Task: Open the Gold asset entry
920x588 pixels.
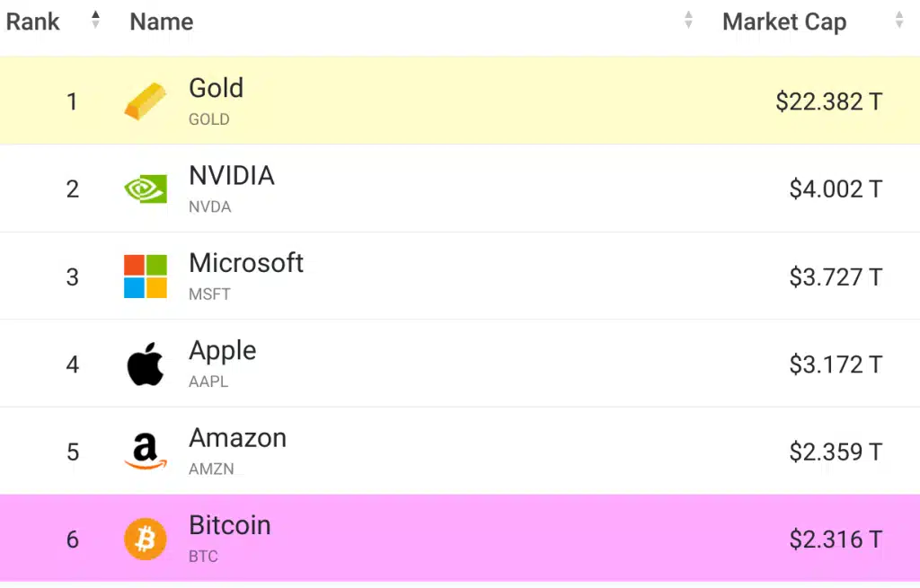Action: 216,88
